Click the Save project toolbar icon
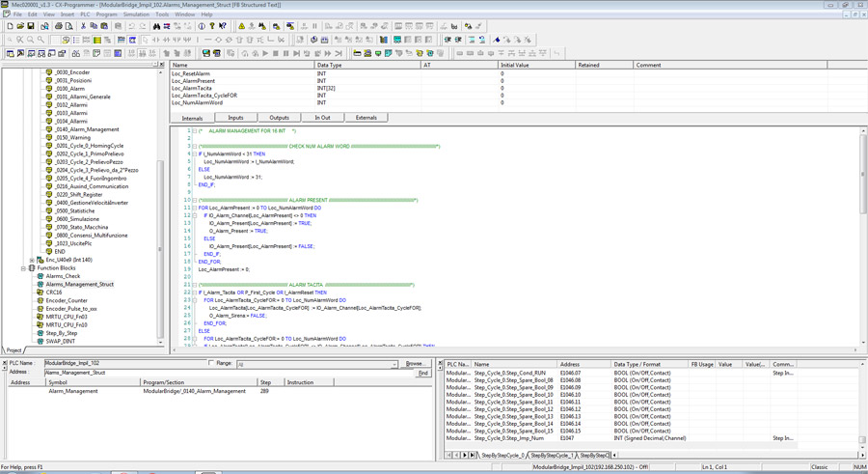Image resolution: width=868 pixels, height=474 pixels. pos(31,26)
